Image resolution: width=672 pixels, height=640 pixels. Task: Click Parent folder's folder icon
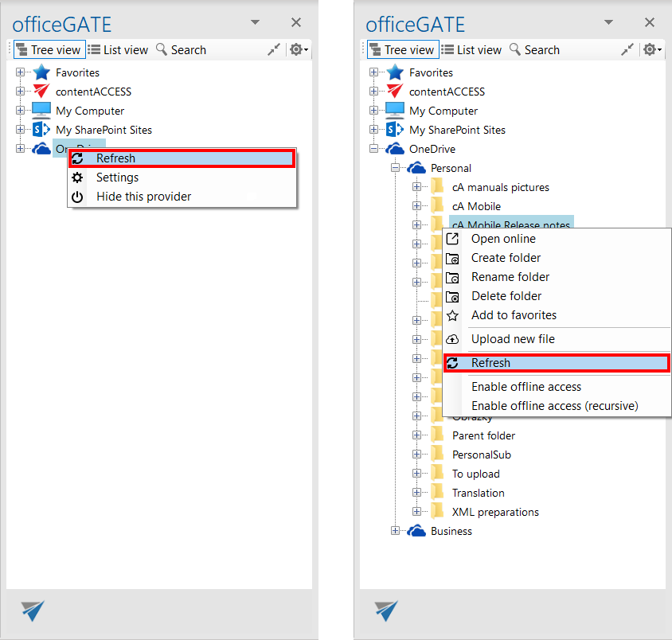coord(438,435)
